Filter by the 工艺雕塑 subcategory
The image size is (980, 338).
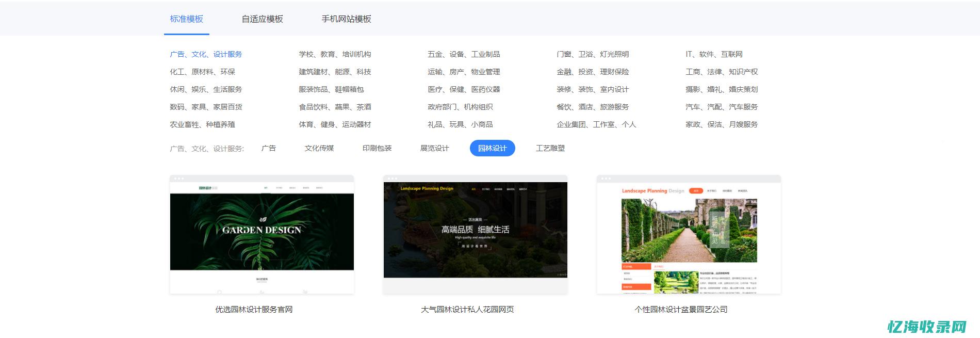(x=550, y=148)
